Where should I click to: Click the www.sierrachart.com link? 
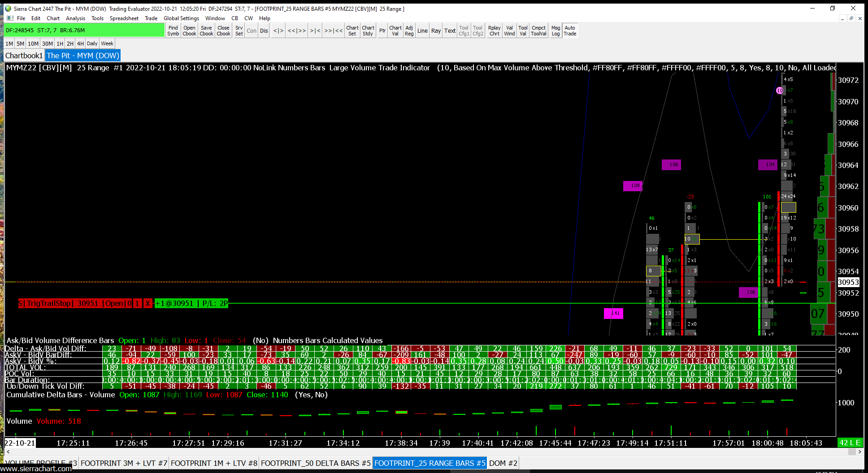pyautogui.click(x=36, y=469)
